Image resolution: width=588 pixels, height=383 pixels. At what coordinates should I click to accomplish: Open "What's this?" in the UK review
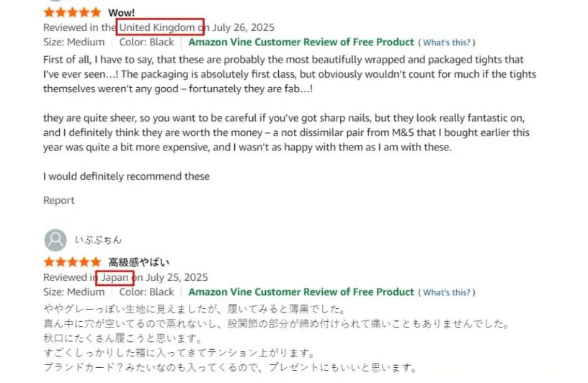point(447,42)
